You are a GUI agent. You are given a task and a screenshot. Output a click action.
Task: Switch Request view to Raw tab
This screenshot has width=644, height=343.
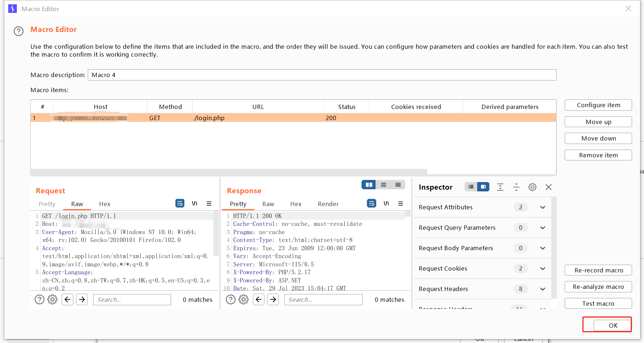pyautogui.click(x=77, y=204)
